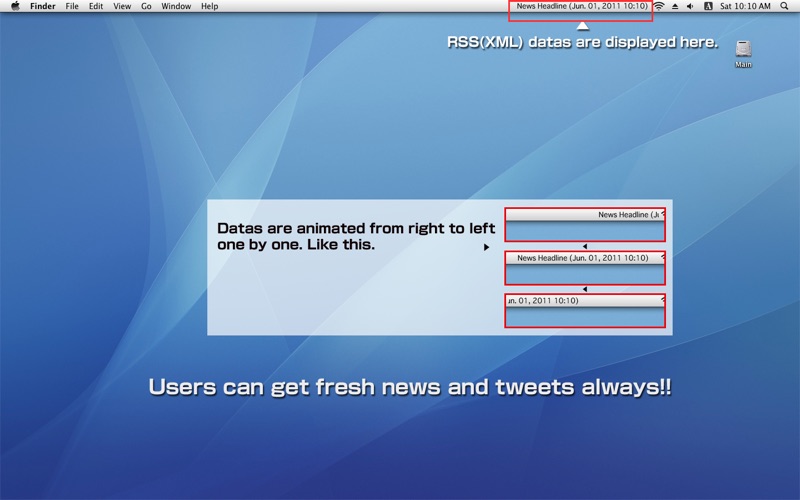Click the Sat 10:10 AM clock
Viewport: 800px width, 500px height.
click(x=745, y=6)
